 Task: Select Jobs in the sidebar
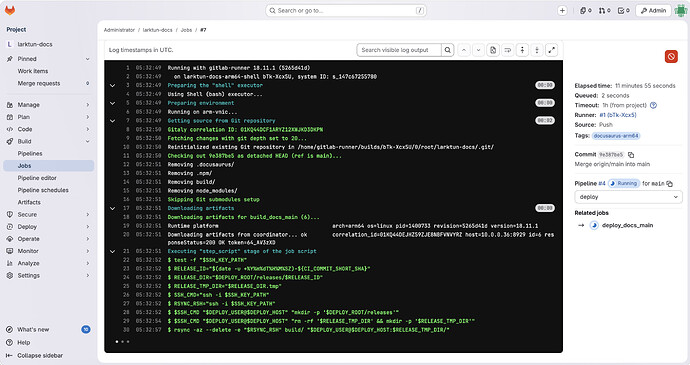pyautogui.click(x=48, y=166)
